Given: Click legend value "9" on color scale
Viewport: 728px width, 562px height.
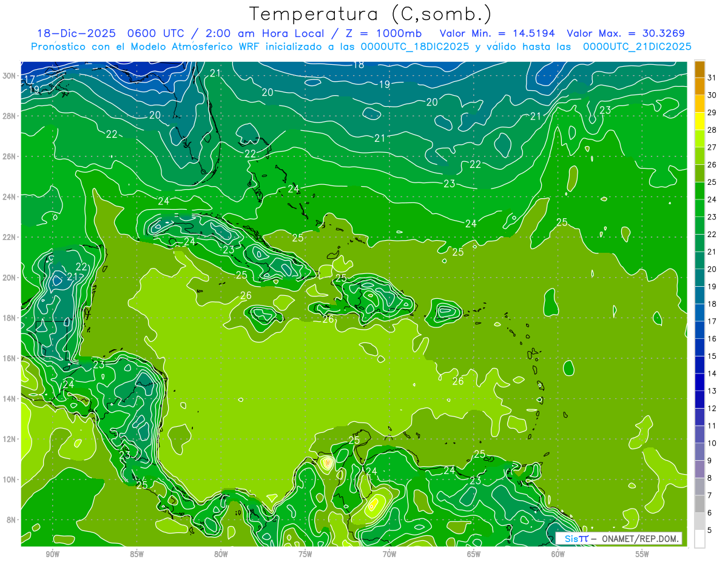Looking at the screenshot, I should click(710, 461).
